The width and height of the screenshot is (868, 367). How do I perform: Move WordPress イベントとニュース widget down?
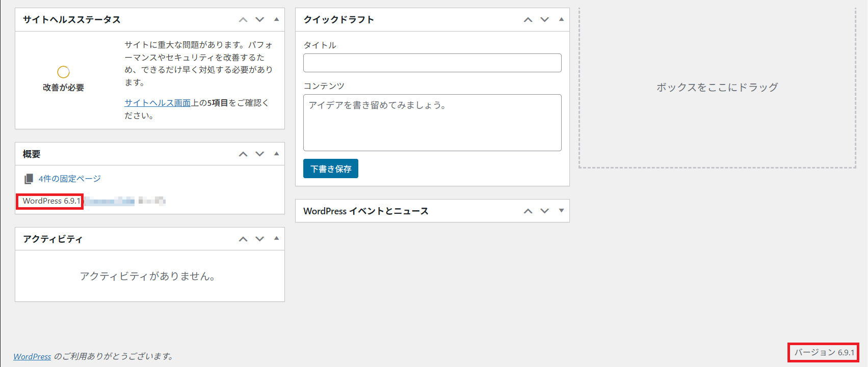pos(545,211)
